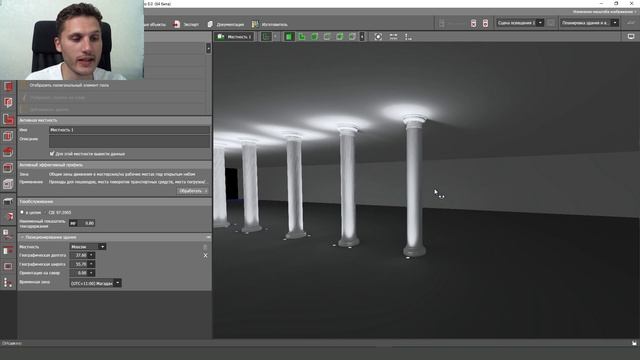Click the Описание description field
Screen dimensions: 640x360
[x=129, y=141]
